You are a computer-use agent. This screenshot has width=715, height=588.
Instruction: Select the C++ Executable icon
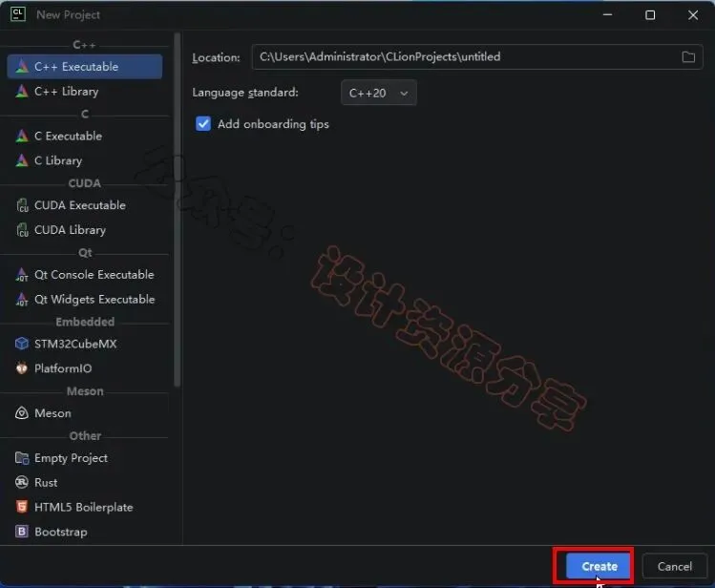click(x=21, y=67)
